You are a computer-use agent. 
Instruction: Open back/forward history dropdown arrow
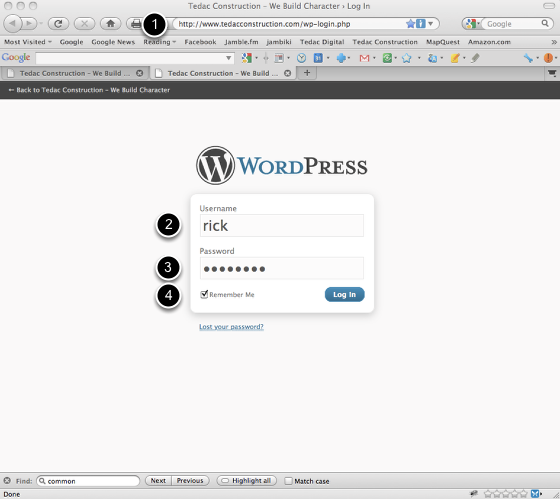pyautogui.click(x=41, y=24)
